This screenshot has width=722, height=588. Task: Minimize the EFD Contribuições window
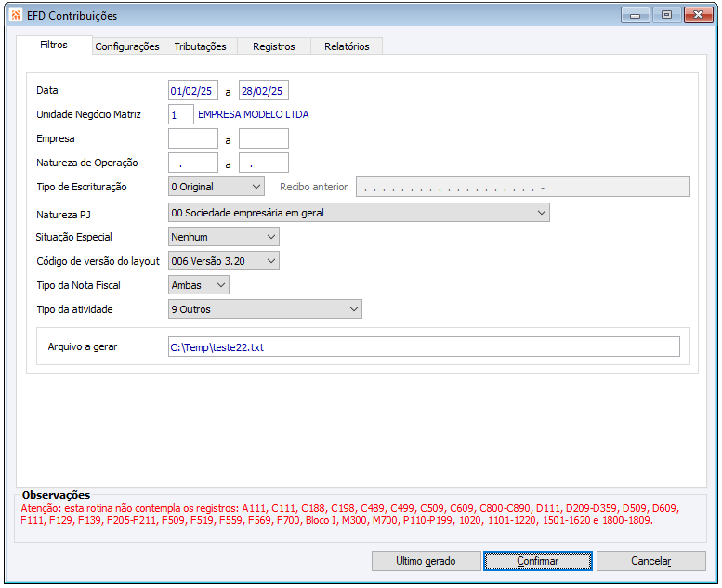tap(635, 15)
